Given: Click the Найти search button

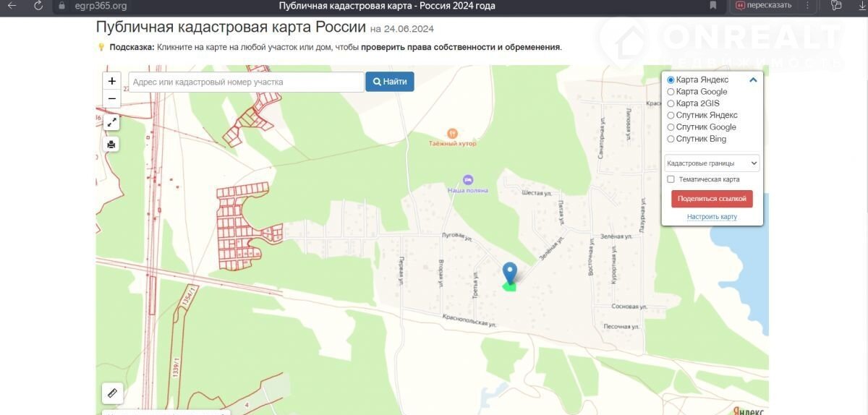Looking at the screenshot, I should [390, 82].
